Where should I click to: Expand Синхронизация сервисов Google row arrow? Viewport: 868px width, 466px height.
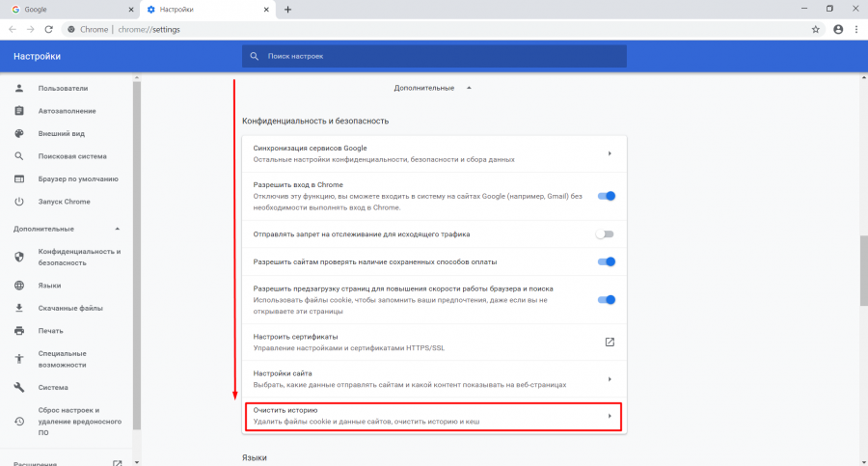(610, 153)
